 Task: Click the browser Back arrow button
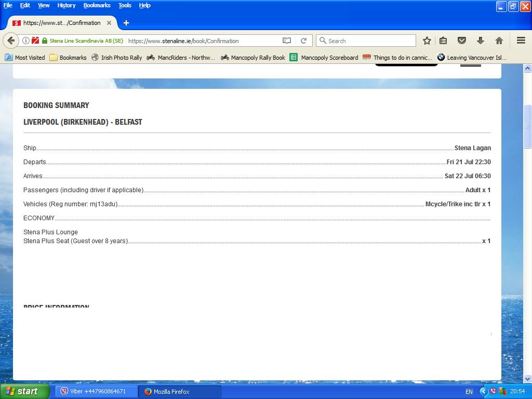(x=11, y=41)
